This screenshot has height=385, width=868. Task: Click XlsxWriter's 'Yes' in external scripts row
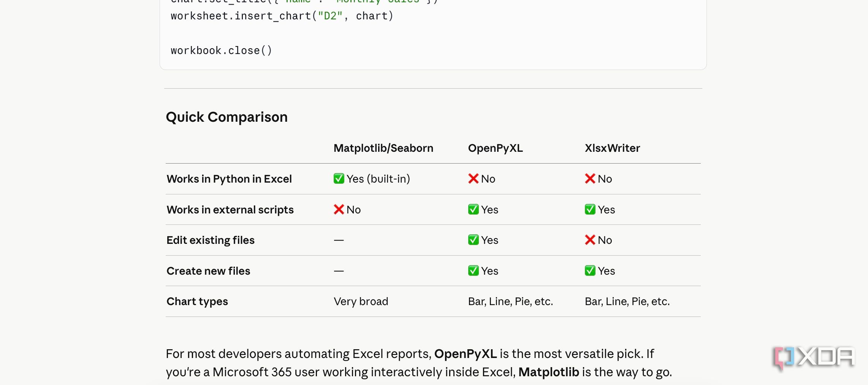point(600,210)
